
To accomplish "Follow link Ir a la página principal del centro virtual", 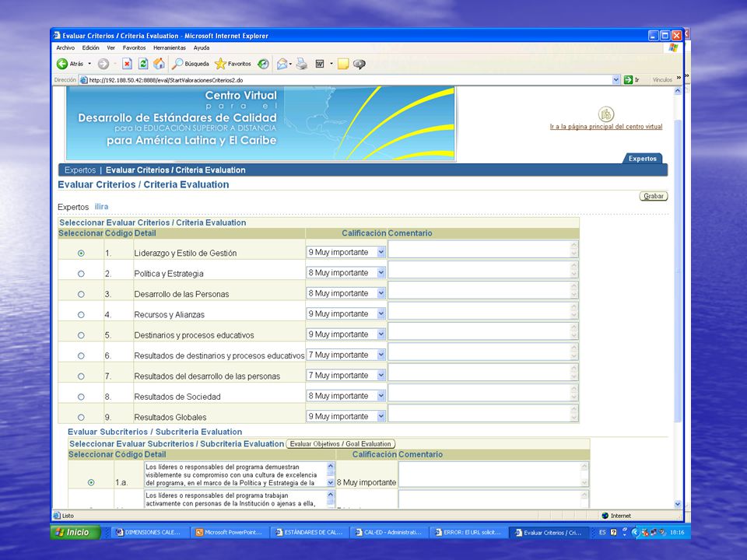I will (x=606, y=127).
